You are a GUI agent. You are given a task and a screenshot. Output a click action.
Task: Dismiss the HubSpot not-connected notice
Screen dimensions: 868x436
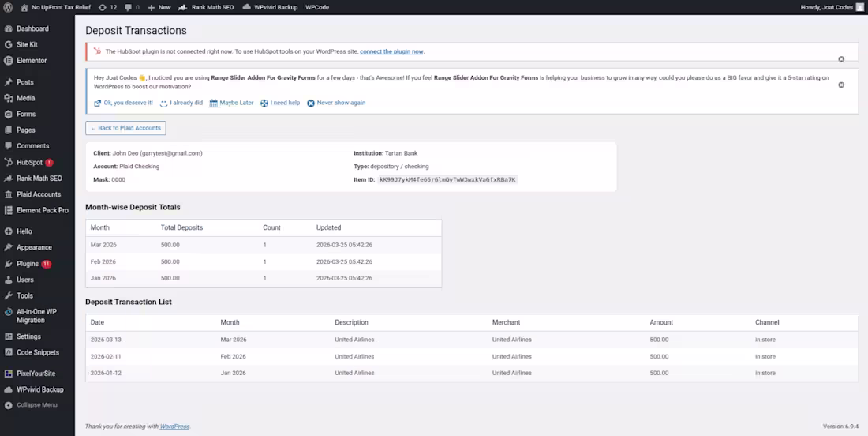click(841, 58)
